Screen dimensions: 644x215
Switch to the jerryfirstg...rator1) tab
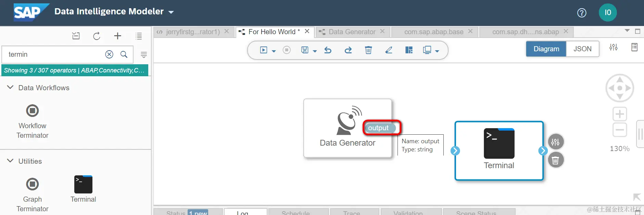point(193,32)
